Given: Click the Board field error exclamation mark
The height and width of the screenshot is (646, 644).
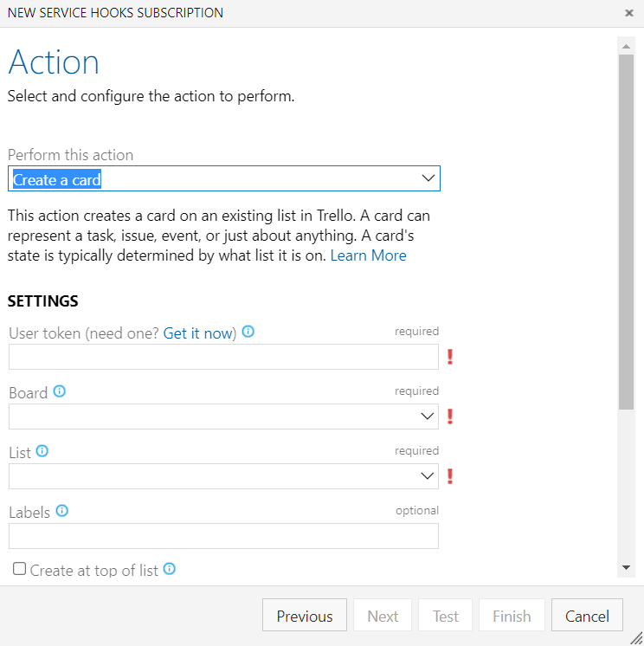Looking at the screenshot, I should click(450, 417).
